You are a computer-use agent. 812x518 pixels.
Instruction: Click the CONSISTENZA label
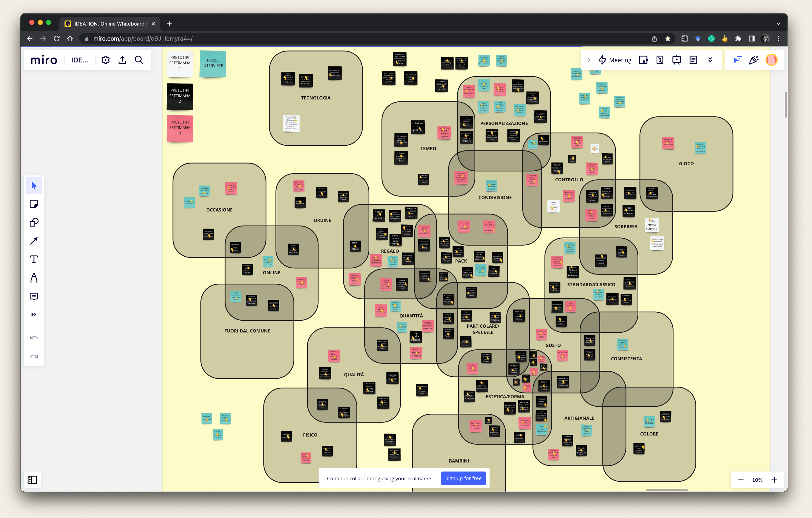(626, 359)
